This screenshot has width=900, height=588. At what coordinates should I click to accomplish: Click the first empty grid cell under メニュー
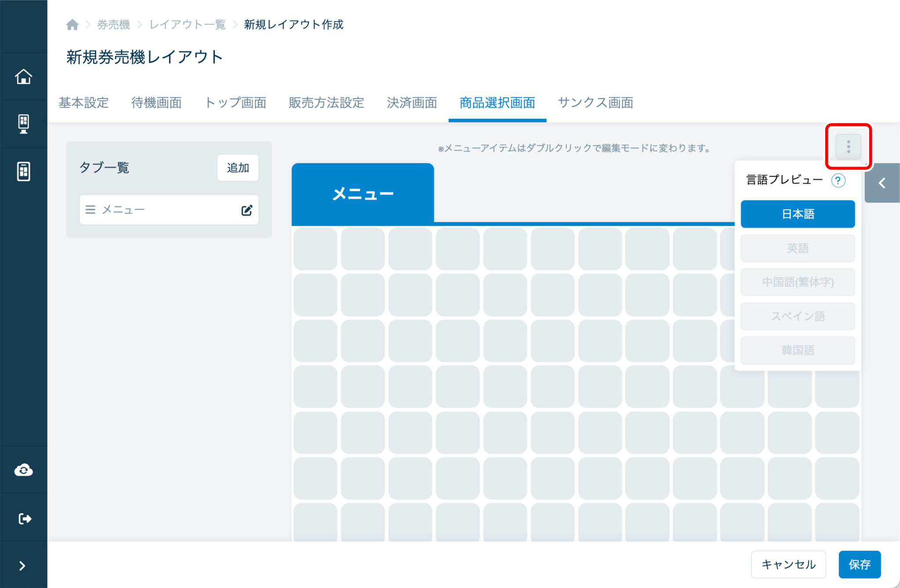[x=315, y=249]
